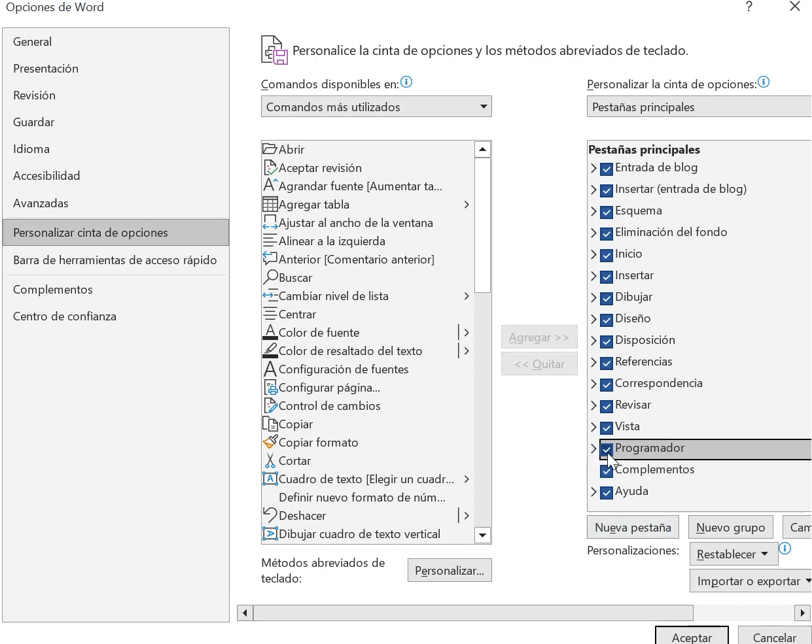Uncheck the Dibujar tab checkbox
This screenshot has width=812, height=644.
click(x=607, y=297)
